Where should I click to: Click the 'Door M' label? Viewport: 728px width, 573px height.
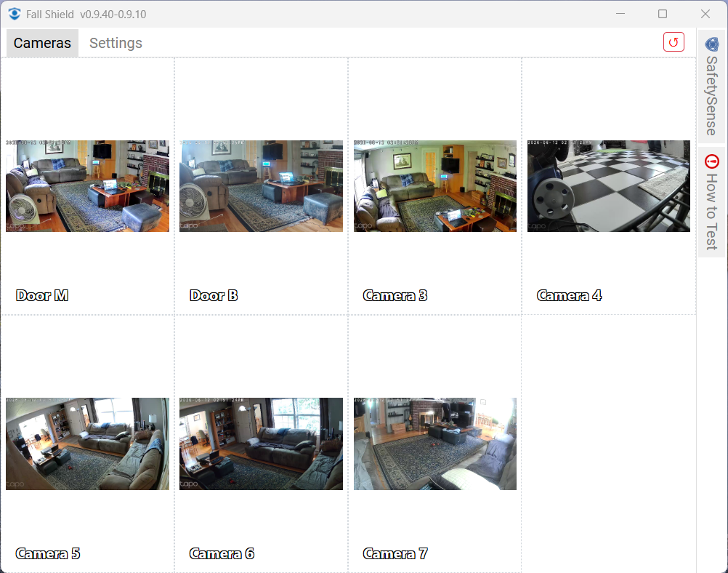coord(42,295)
